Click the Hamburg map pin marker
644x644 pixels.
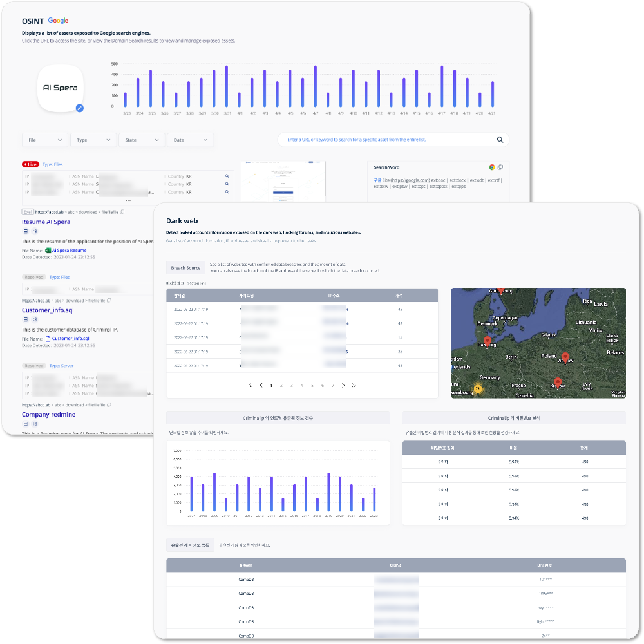coord(487,340)
